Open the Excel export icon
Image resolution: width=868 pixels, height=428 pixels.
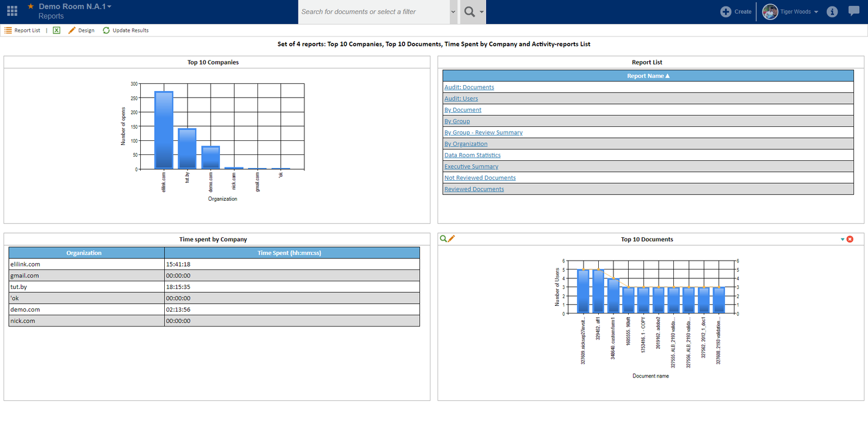[x=56, y=30]
